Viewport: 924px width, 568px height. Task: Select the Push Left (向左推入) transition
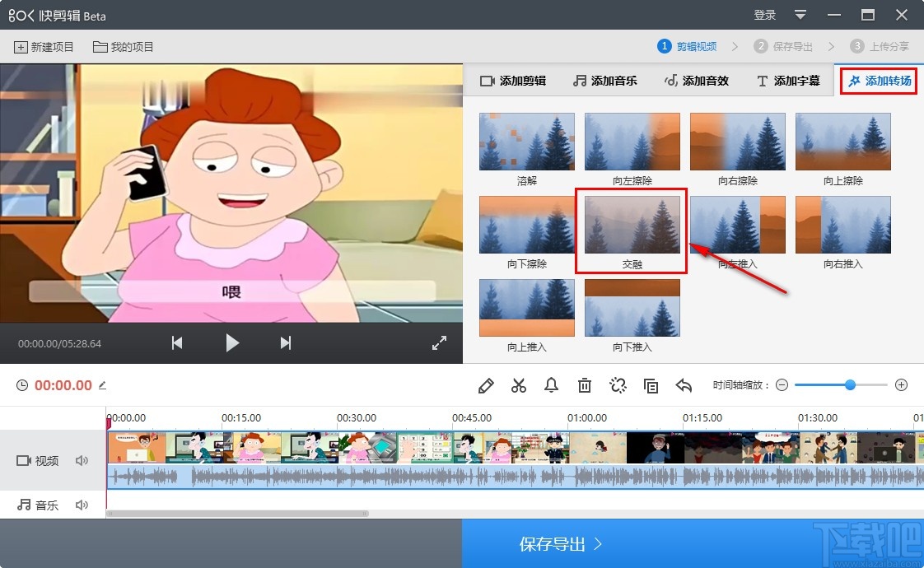pyautogui.click(x=738, y=225)
